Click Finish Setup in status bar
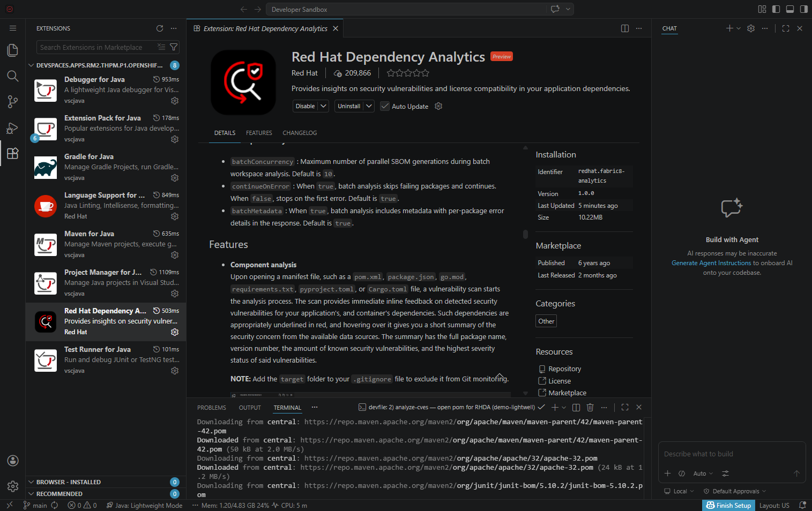Screen dimensions: 812x511 point(728,505)
